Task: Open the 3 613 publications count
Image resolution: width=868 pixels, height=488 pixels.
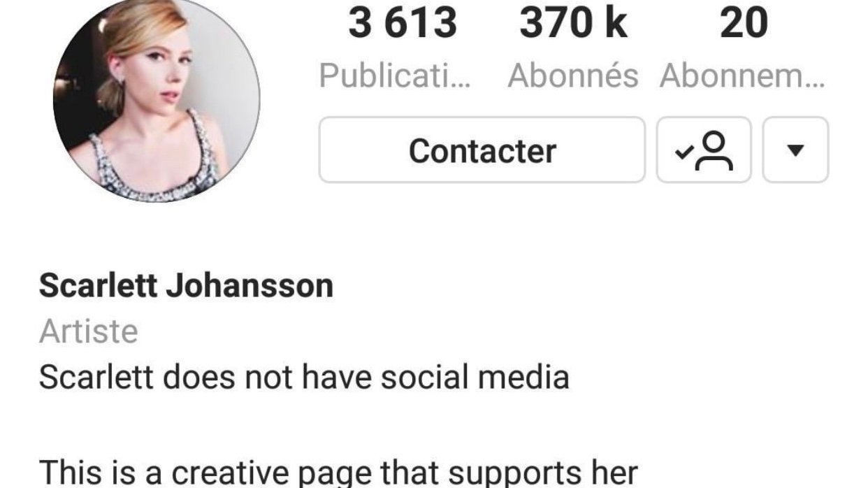Action: [x=403, y=22]
